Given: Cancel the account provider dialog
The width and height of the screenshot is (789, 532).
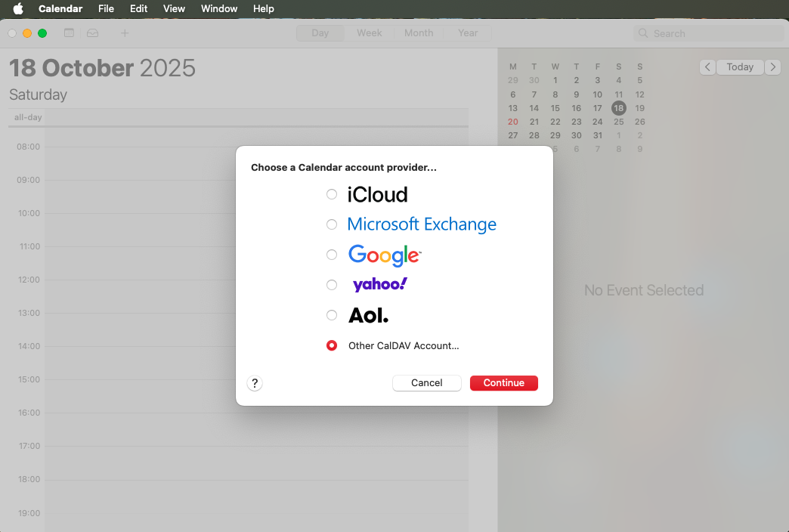Looking at the screenshot, I should tap(426, 383).
